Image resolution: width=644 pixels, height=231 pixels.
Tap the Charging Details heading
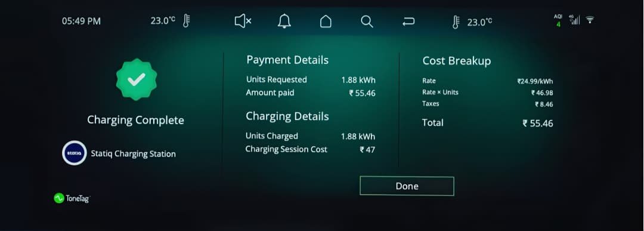tap(287, 117)
